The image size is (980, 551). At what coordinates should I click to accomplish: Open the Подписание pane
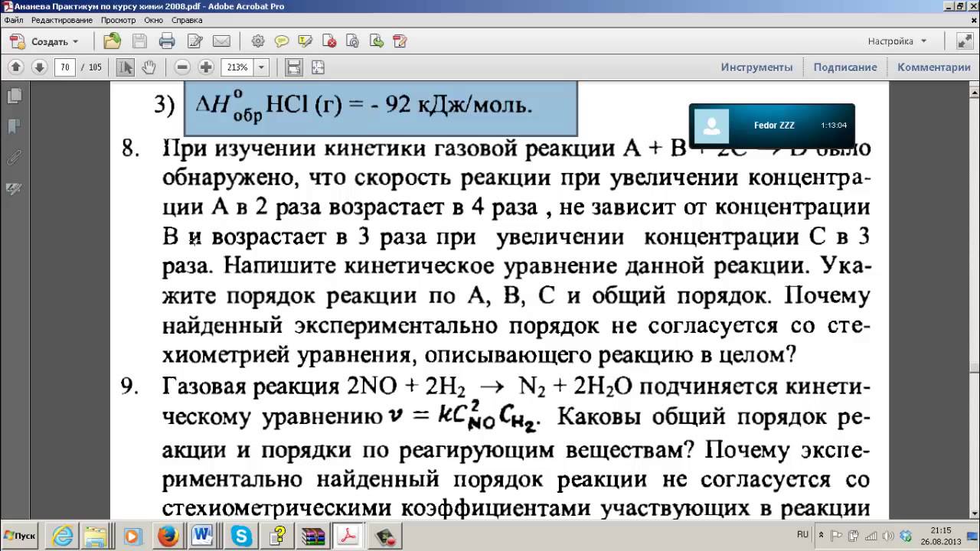(x=845, y=67)
